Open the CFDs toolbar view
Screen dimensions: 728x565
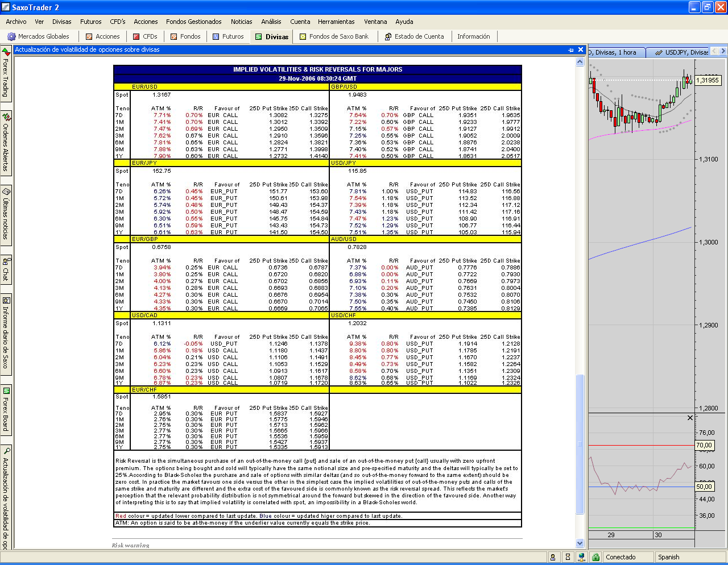click(x=144, y=36)
